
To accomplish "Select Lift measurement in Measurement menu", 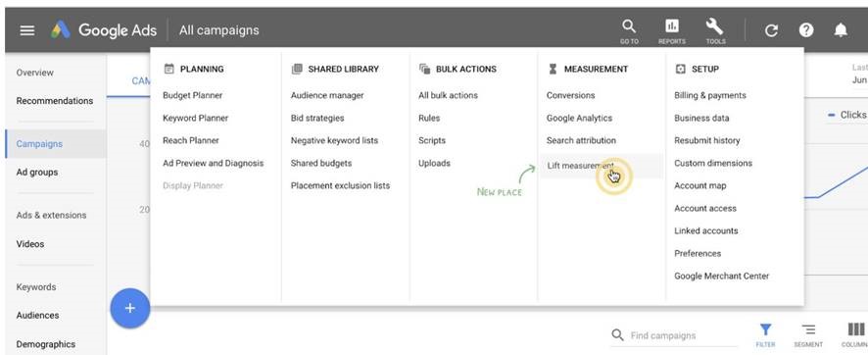I will click(581, 166).
